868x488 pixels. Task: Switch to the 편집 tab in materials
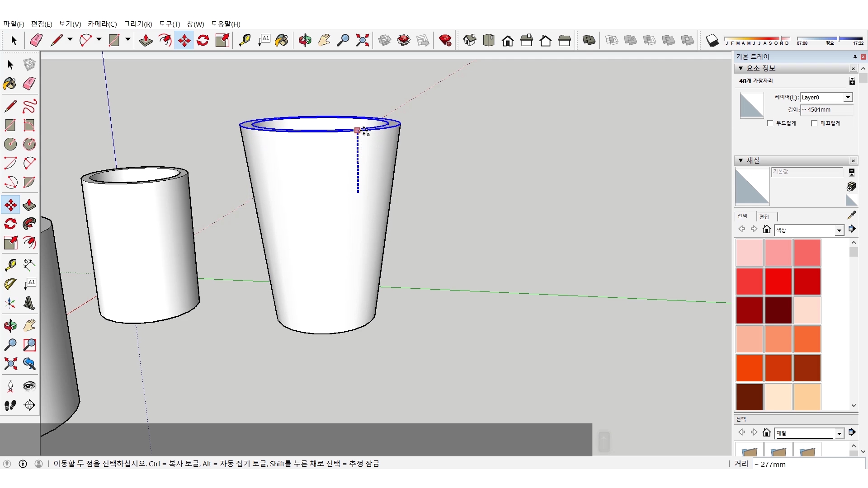[764, 216]
